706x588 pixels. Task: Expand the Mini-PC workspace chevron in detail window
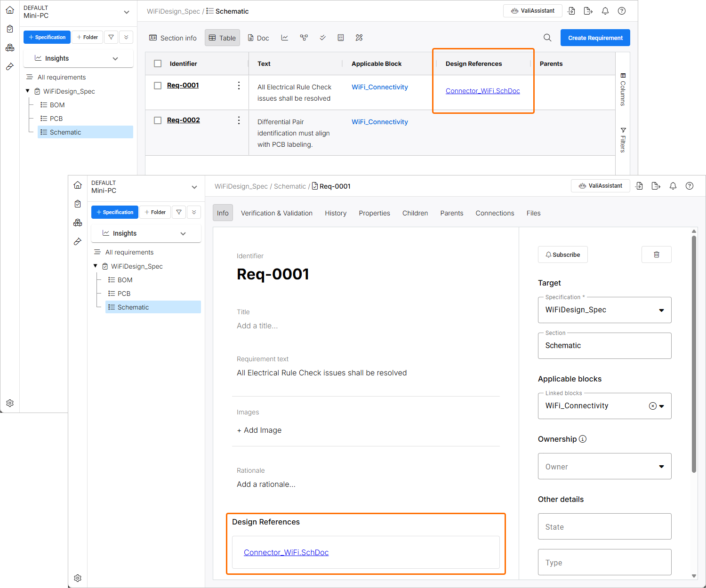click(x=194, y=187)
